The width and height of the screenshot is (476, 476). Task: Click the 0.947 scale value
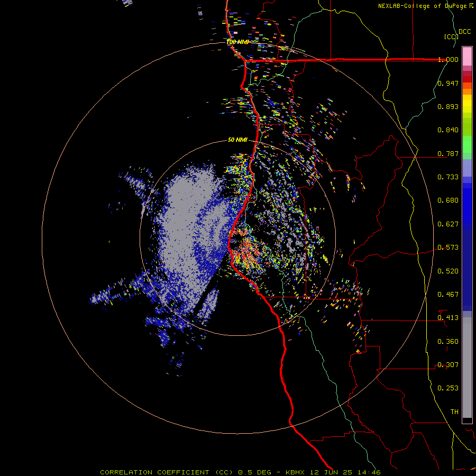click(x=448, y=83)
